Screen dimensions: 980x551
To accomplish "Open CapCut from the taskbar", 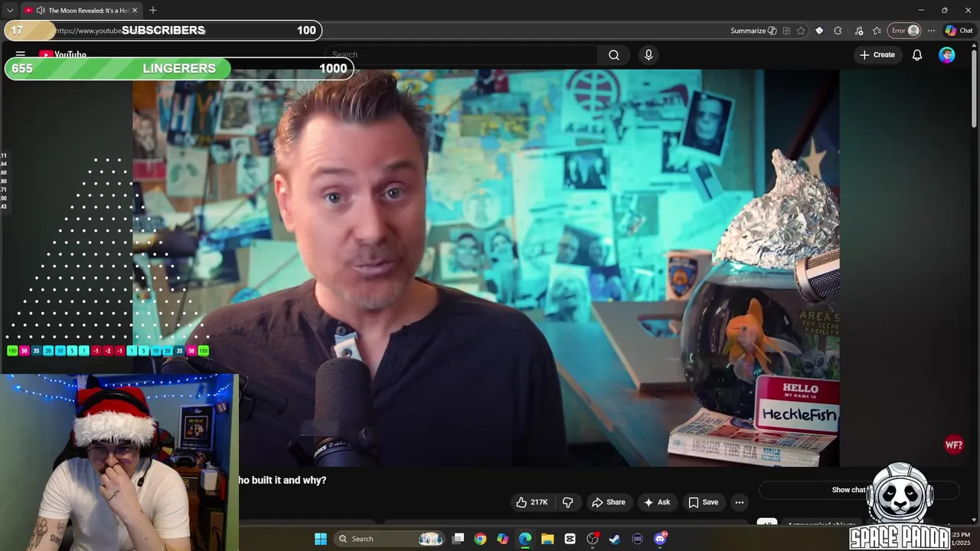I will [x=570, y=539].
